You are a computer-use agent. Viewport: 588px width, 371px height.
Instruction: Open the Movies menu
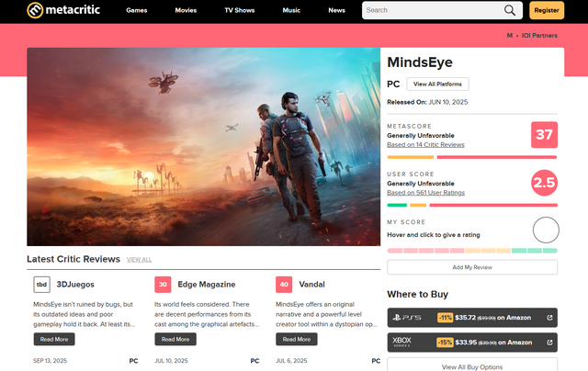[186, 11]
